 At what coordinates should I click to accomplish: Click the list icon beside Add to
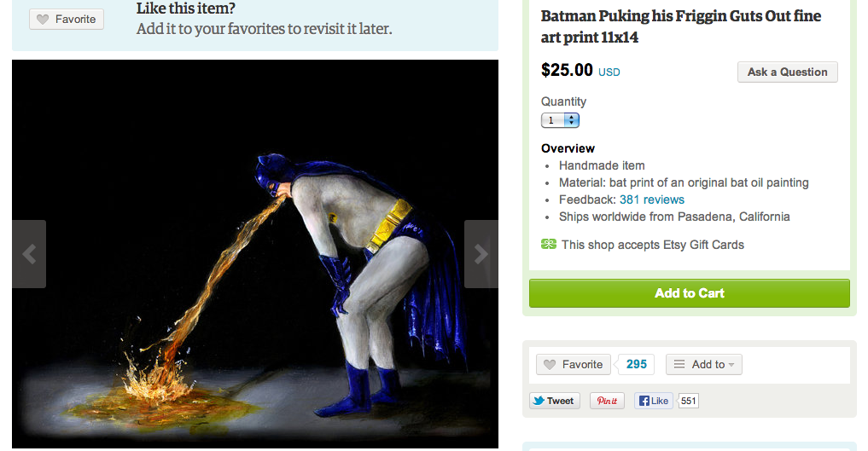coord(679,365)
